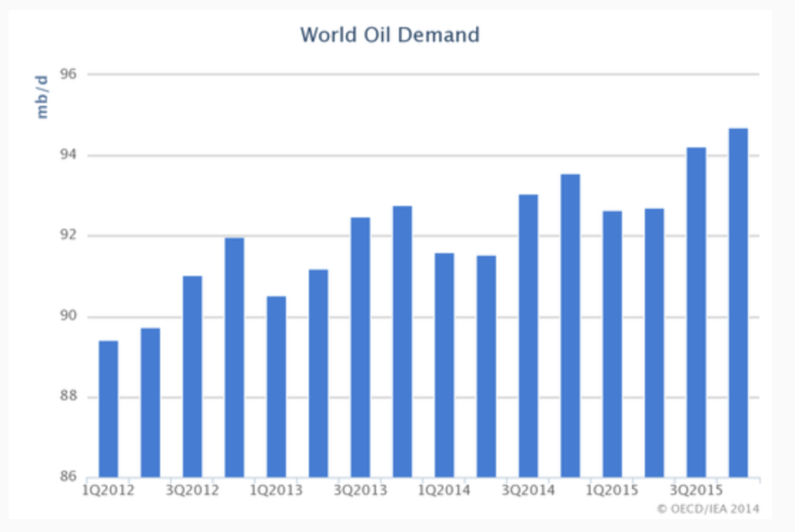795x532 pixels.
Task: Click the 1Q2012 x-axis label
Action: 108,491
